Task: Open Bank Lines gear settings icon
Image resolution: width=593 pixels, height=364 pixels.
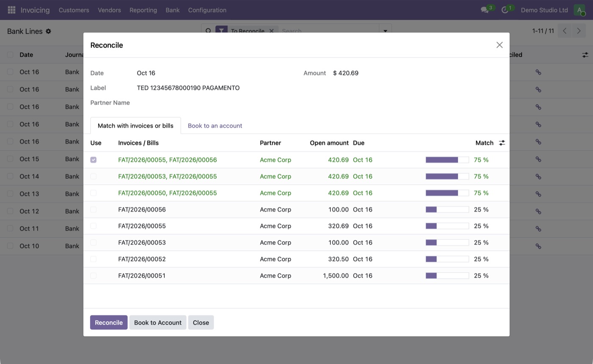Action: [48, 31]
